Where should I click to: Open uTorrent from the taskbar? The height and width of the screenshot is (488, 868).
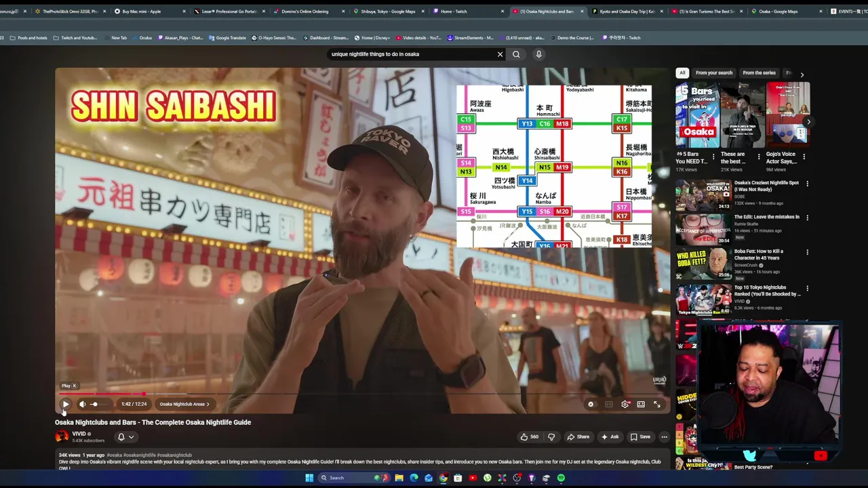(x=488, y=478)
